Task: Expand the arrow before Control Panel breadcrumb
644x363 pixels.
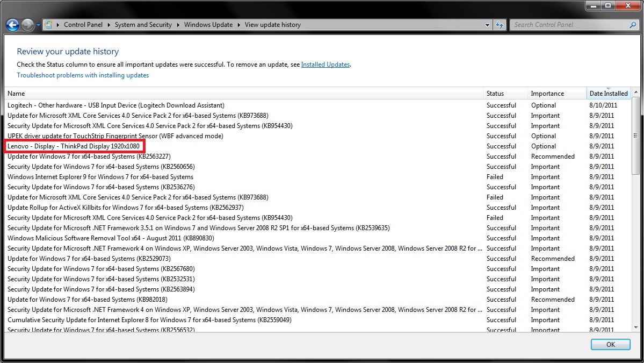Action: click(x=58, y=25)
